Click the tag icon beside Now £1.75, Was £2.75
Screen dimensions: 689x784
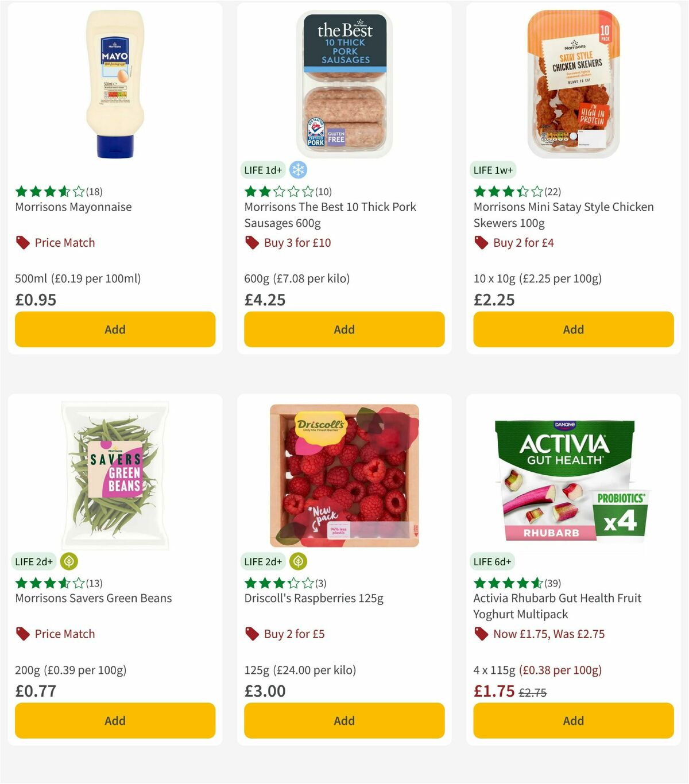tap(481, 634)
